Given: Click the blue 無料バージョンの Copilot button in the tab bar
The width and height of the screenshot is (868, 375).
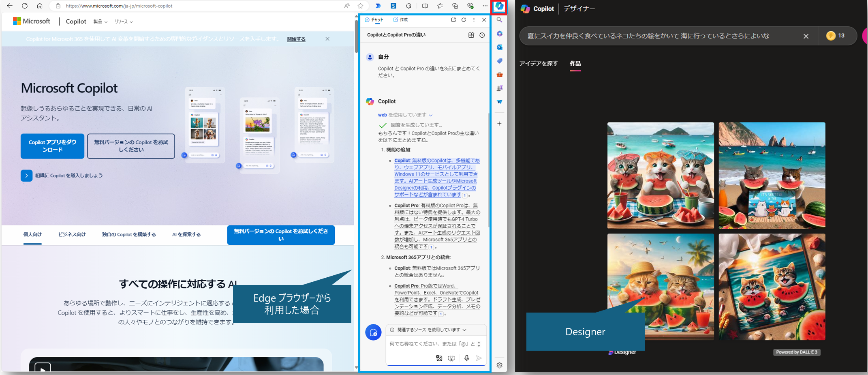Looking at the screenshot, I should coord(281,235).
